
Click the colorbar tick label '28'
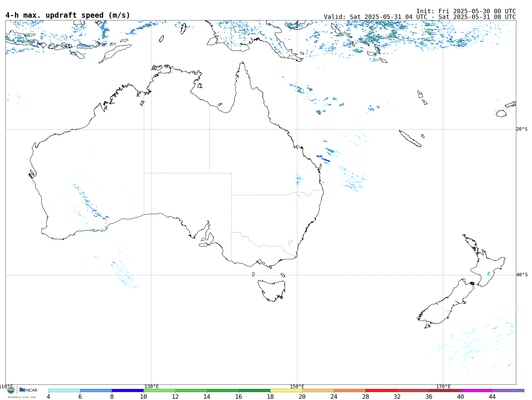coord(366,397)
